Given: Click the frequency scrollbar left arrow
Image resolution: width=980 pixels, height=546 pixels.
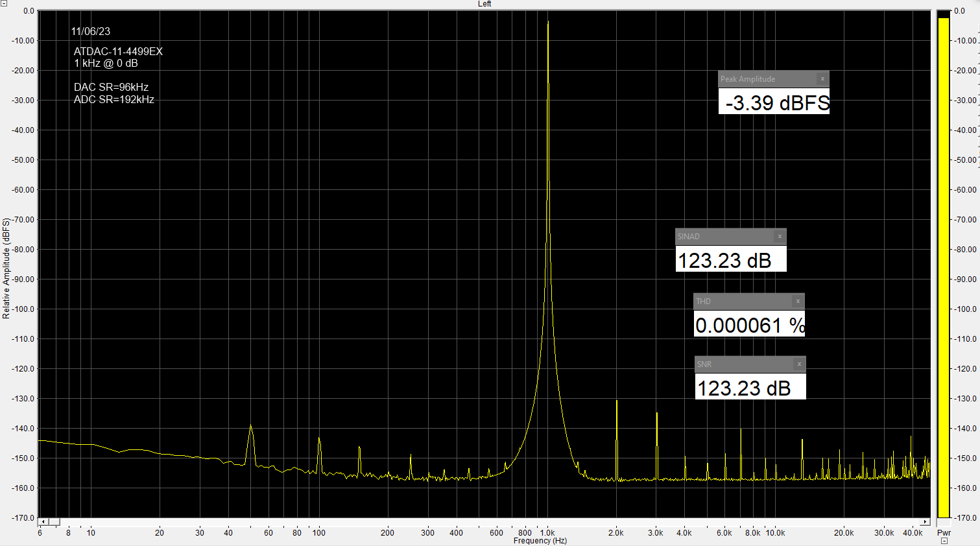Looking at the screenshot, I should pos(43,522).
